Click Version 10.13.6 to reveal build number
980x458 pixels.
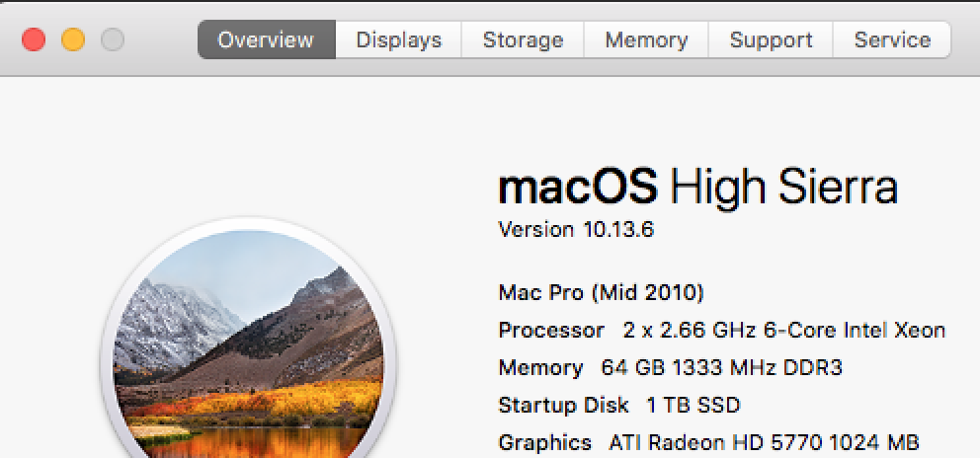tap(576, 230)
